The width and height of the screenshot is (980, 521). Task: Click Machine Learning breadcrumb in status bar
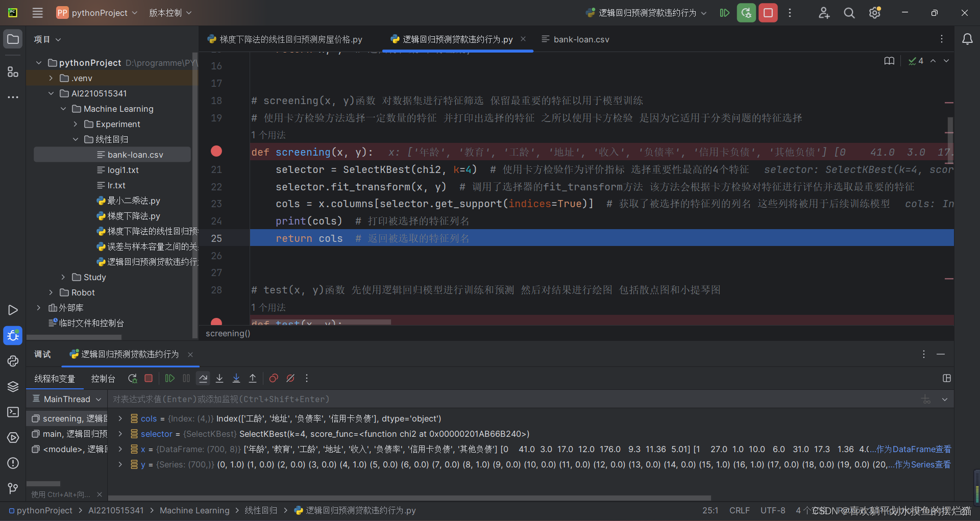[x=194, y=510]
